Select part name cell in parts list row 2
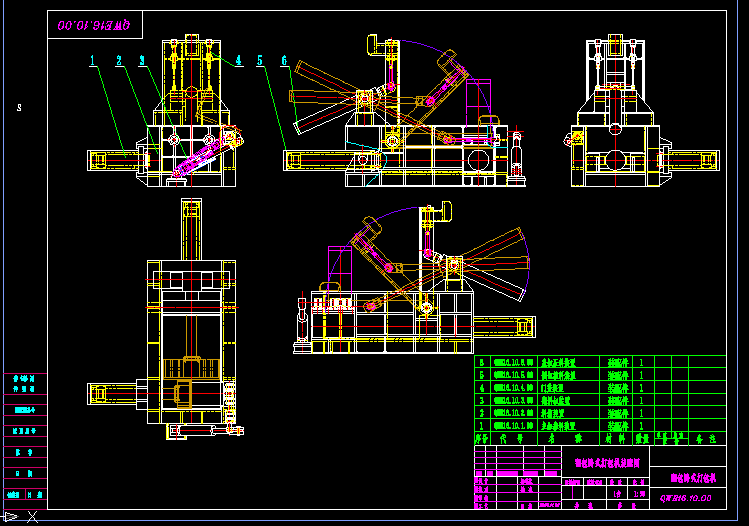The height and width of the screenshot is (526, 749). click(568, 413)
